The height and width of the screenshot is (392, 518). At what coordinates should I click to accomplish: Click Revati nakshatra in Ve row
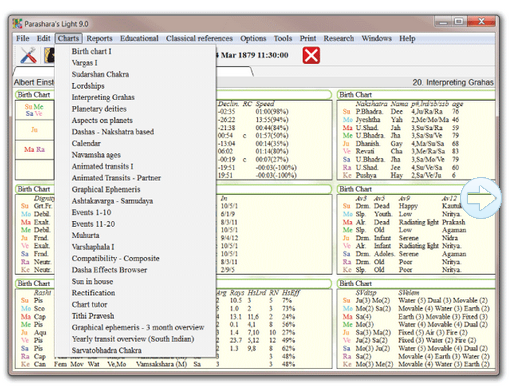tap(365, 151)
